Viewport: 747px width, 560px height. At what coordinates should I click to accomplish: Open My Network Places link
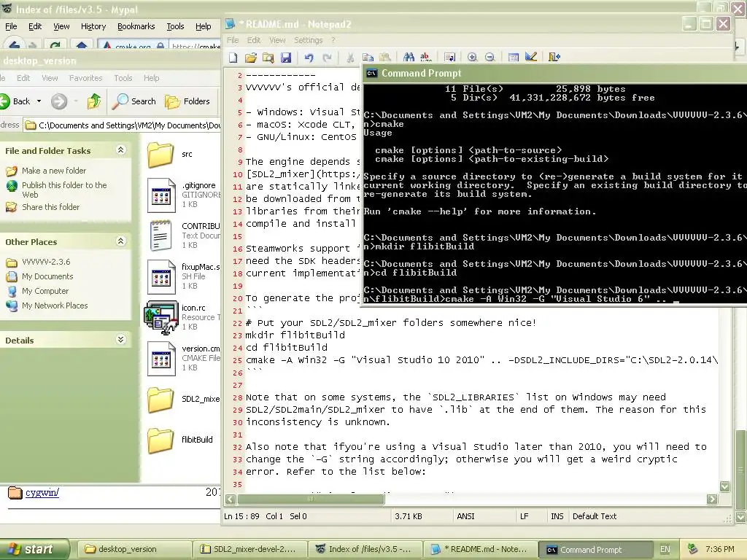click(x=55, y=306)
